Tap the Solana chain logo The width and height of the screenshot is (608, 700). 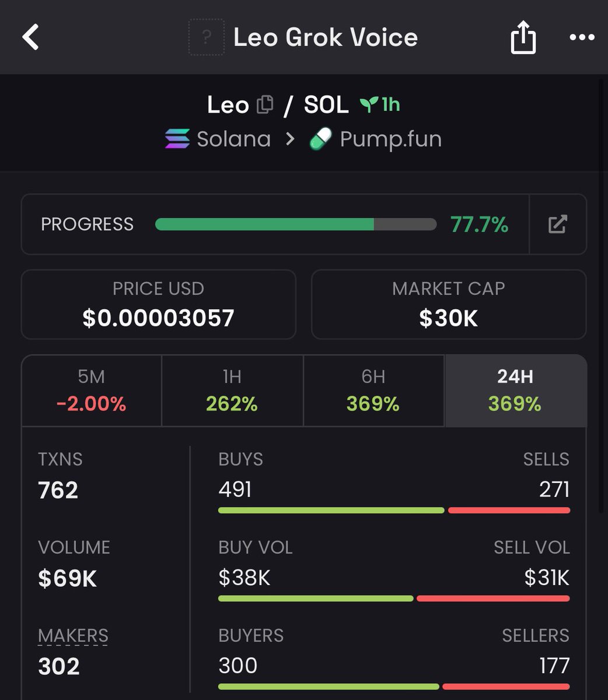pos(177,139)
